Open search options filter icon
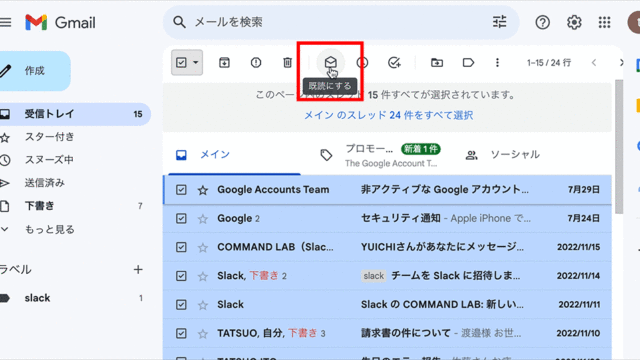The width and height of the screenshot is (640, 360). [x=499, y=22]
